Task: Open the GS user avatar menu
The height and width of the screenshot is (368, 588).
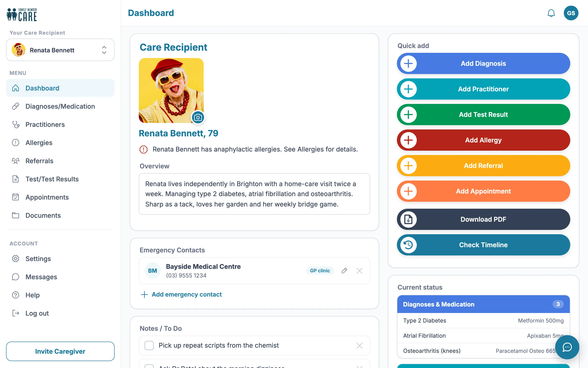Action: pyautogui.click(x=571, y=13)
